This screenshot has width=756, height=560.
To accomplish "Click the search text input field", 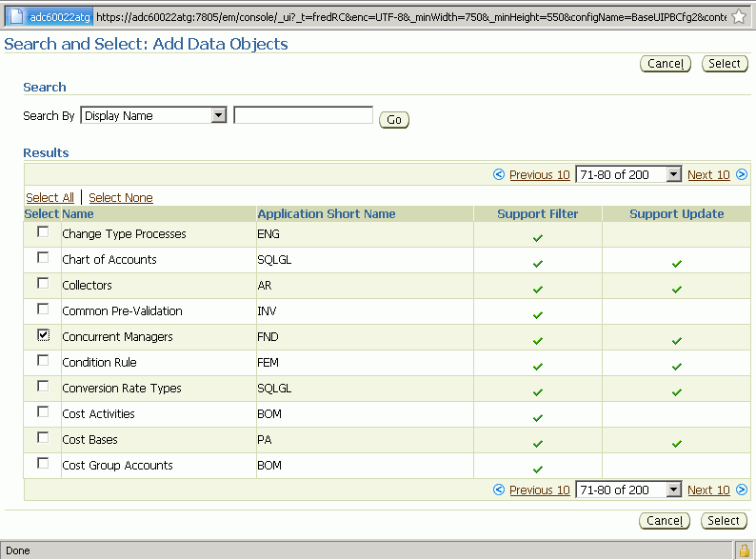I will [x=304, y=115].
